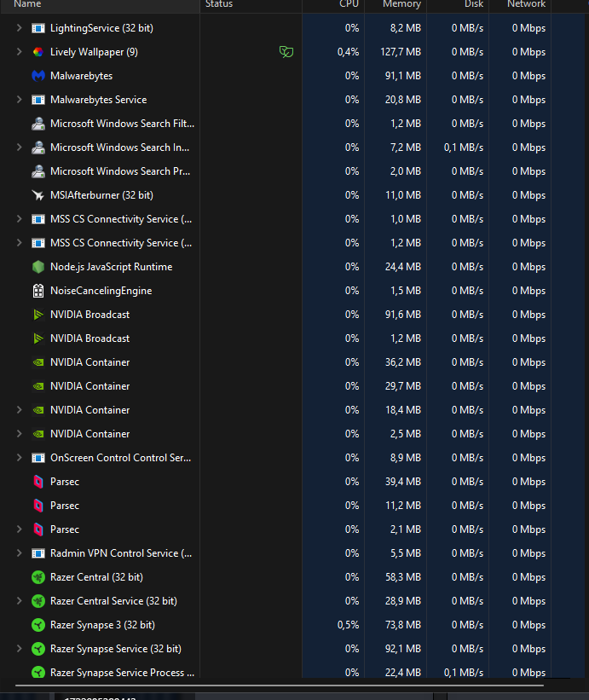Expand OnScreen Control Service group
The height and width of the screenshot is (700, 589).
20,458
